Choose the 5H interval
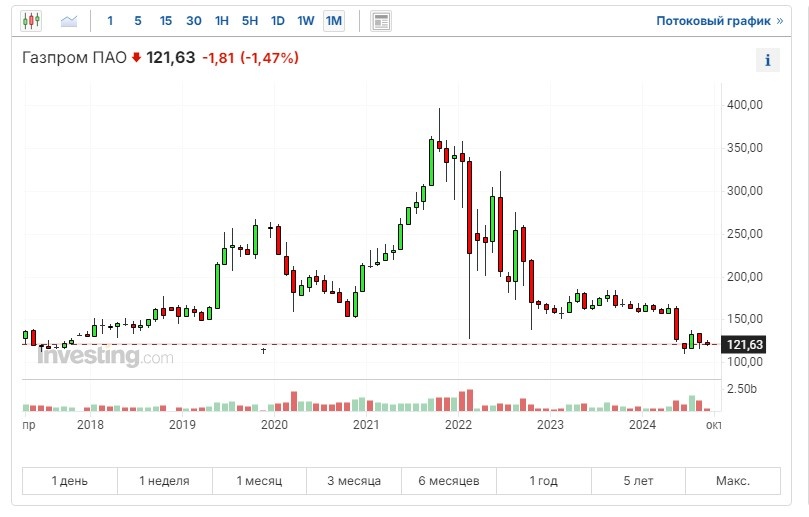809x517 pixels. (x=250, y=21)
